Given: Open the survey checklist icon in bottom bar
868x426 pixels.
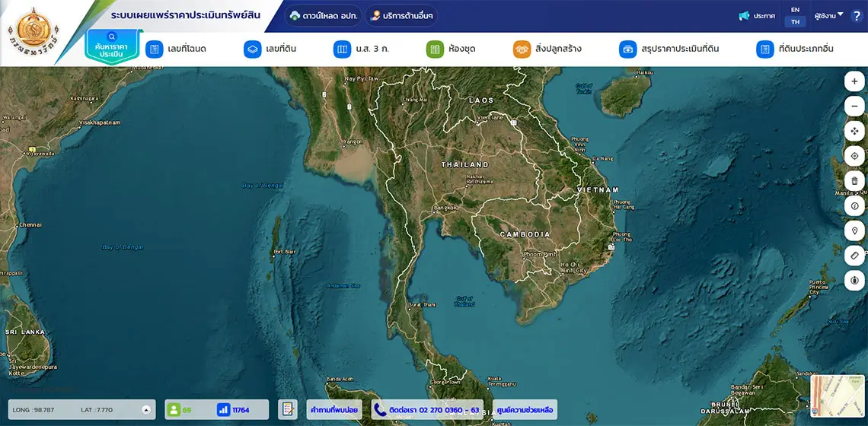Looking at the screenshot, I should (287, 409).
